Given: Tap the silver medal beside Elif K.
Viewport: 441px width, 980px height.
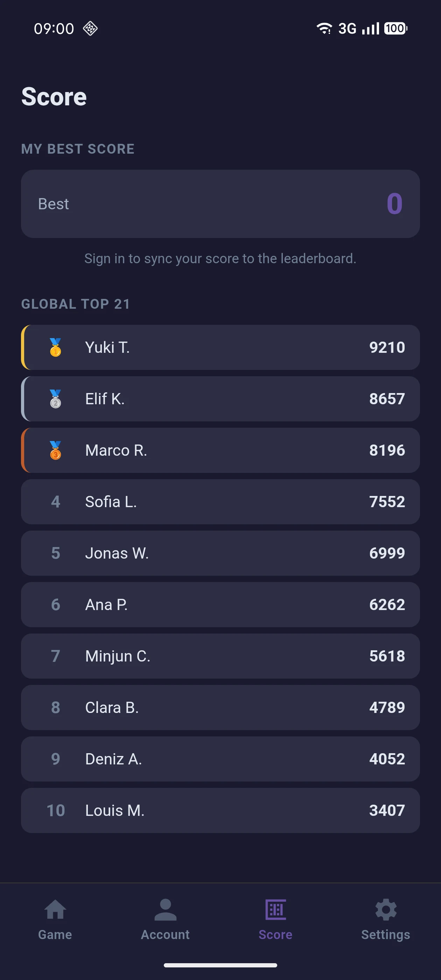Looking at the screenshot, I should coord(56,399).
